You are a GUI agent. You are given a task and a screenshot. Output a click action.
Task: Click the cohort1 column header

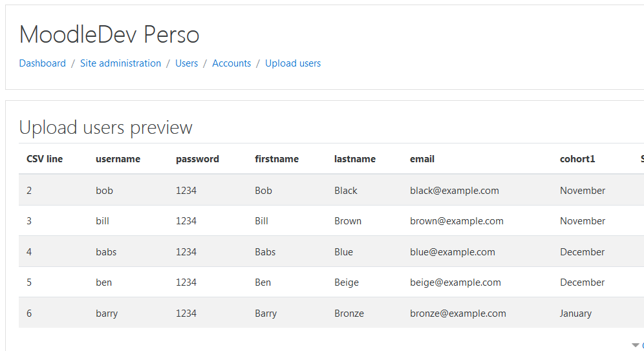[x=577, y=159]
